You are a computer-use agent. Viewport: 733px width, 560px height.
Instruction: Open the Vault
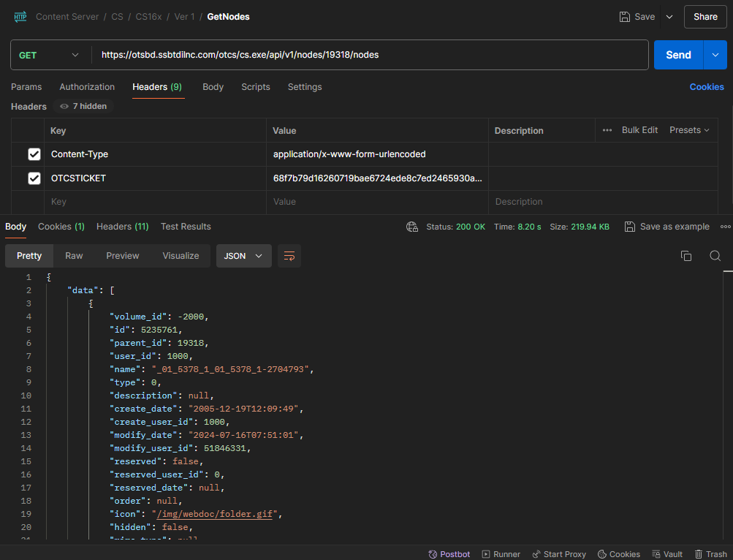click(x=666, y=553)
